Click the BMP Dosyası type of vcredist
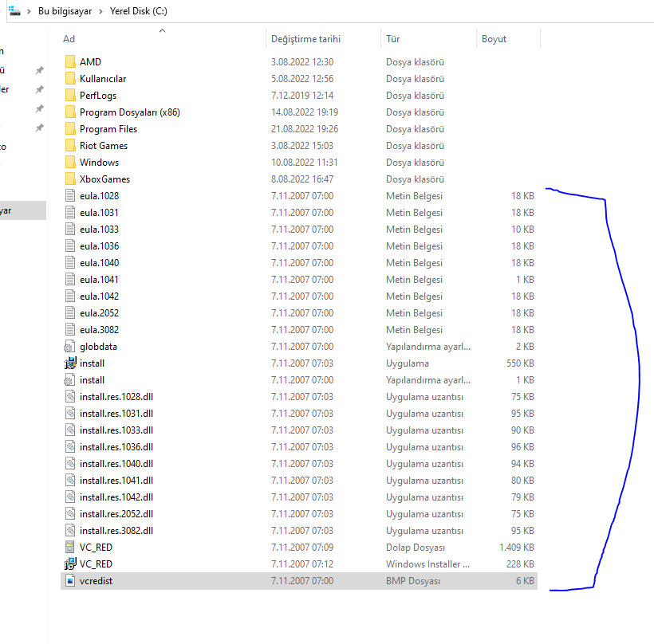The width and height of the screenshot is (654, 644). pyautogui.click(x=413, y=581)
